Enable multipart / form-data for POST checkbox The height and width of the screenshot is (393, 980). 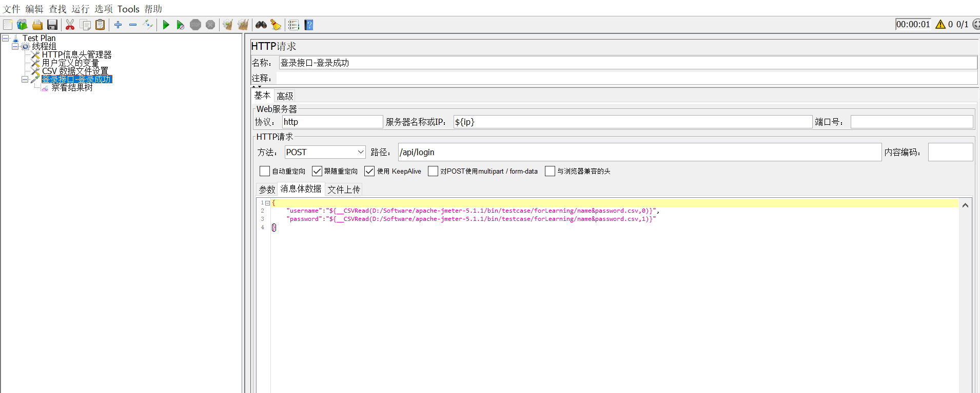(433, 171)
